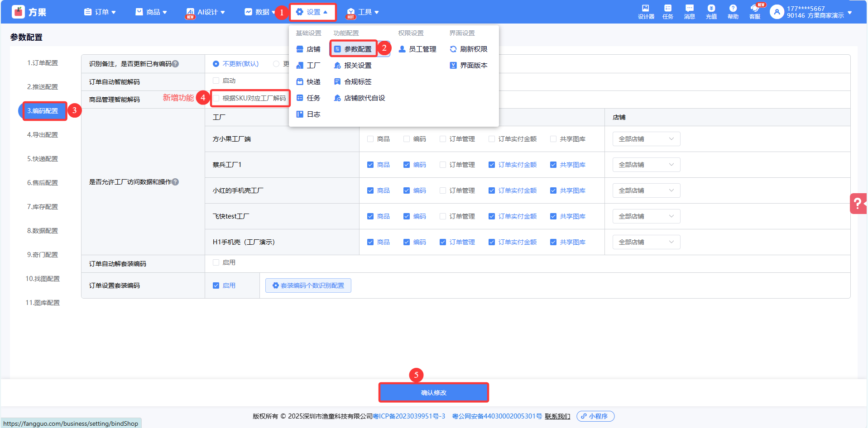Check 订单管理 for 蔡兵工厂1

(x=443, y=165)
